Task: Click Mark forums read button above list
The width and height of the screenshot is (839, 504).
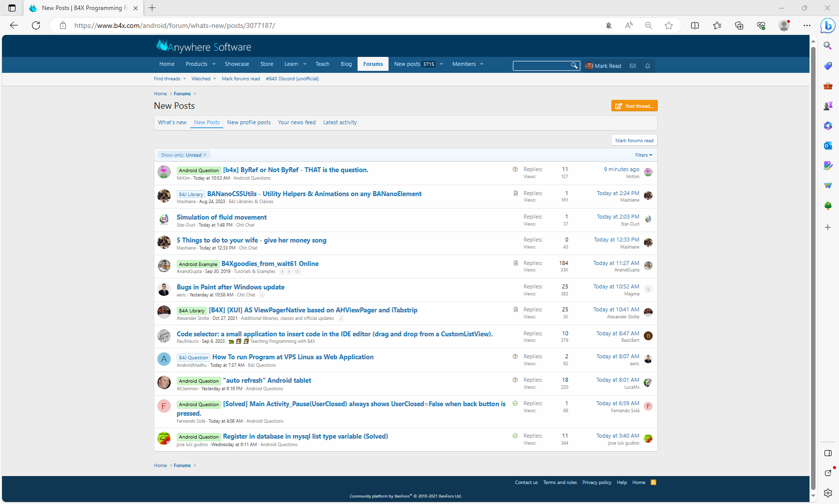Action: (x=634, y=140)
